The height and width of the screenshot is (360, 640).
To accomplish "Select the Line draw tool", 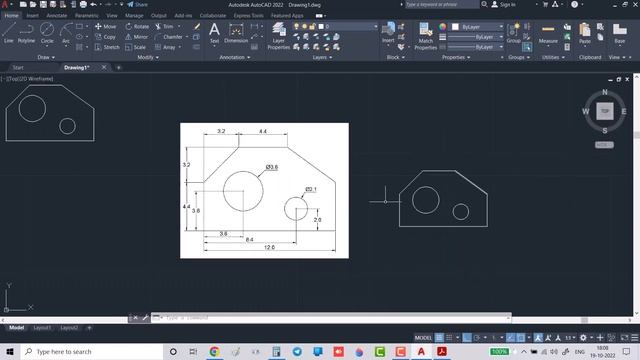I will [9, 33].
